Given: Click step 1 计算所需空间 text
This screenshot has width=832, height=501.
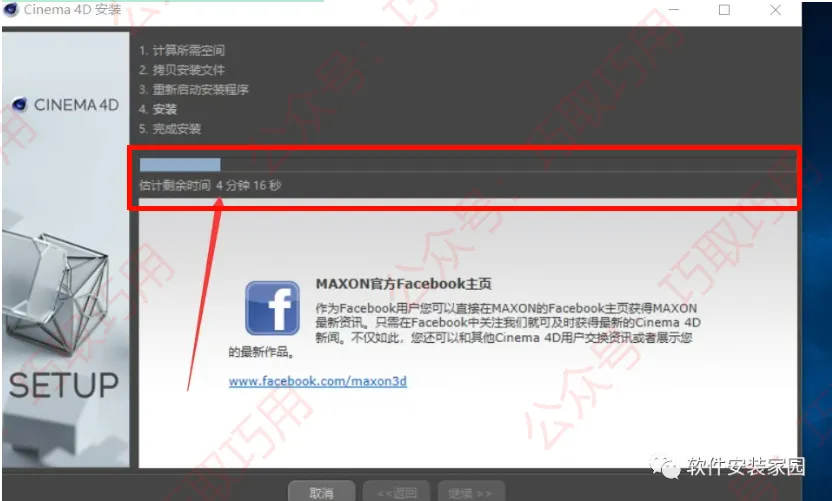Looking at the screenshot, I should point(182,50).
